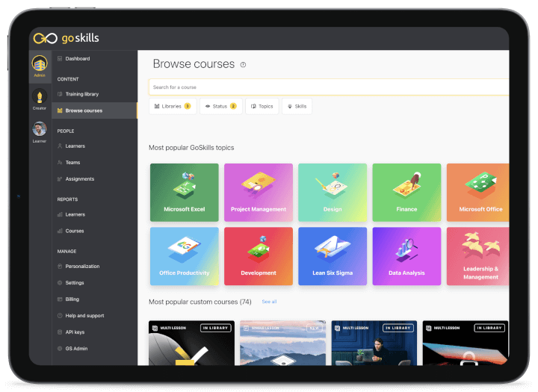
Task: Click the help icon beside Browse courses
Action: [x=243, y=65]
